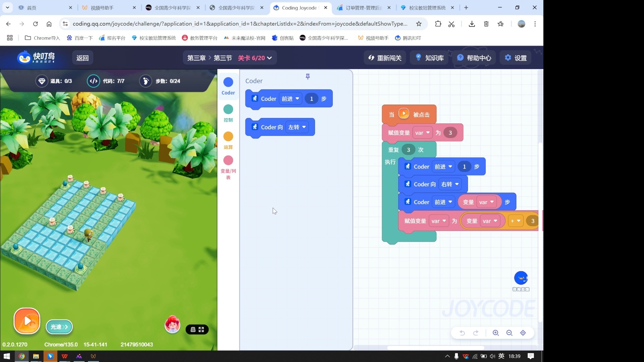Open the 百度一下 bookmark
This screenshot has width=644, height=362.
click(x=80, y=38)
